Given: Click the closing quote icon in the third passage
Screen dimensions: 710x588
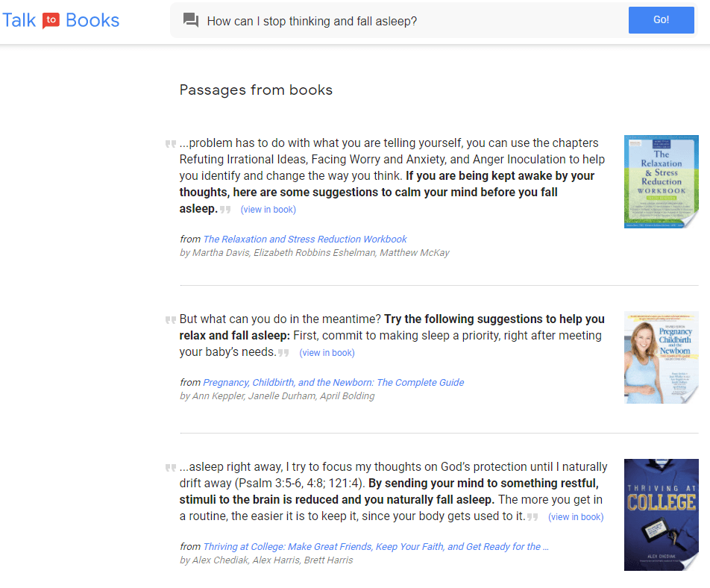Looking at the screenshot, I should pos(532,516).
